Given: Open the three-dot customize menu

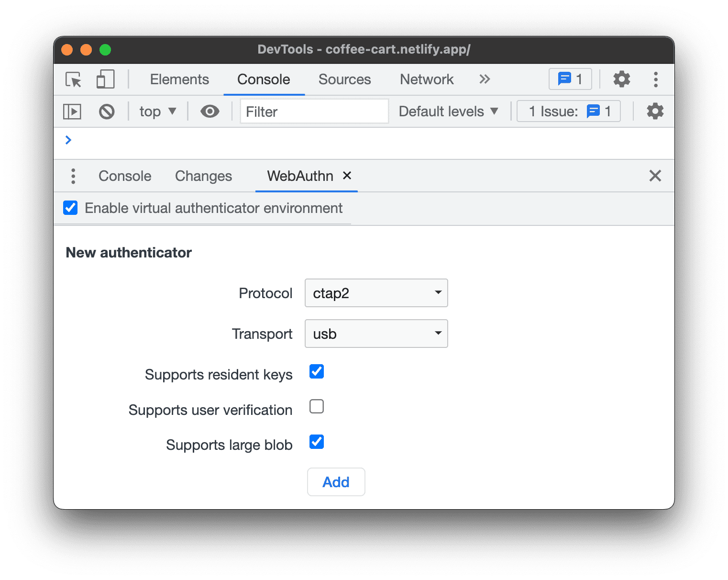Looking at the screenshot, I should [x=656, y=79].
